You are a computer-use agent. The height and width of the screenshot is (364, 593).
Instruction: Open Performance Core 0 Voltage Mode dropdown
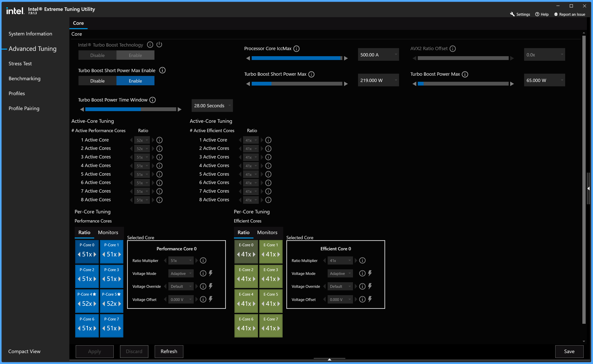pos(181,273)
